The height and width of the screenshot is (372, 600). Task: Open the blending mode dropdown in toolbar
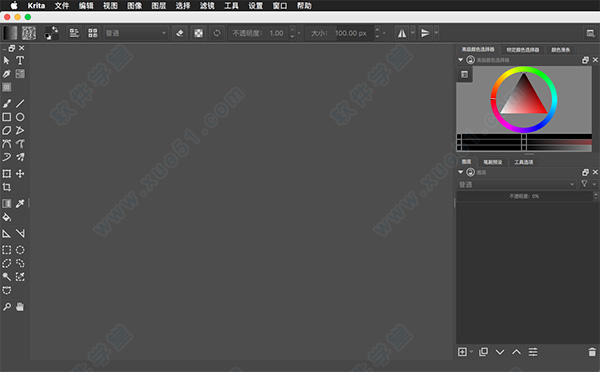point(136,33)
